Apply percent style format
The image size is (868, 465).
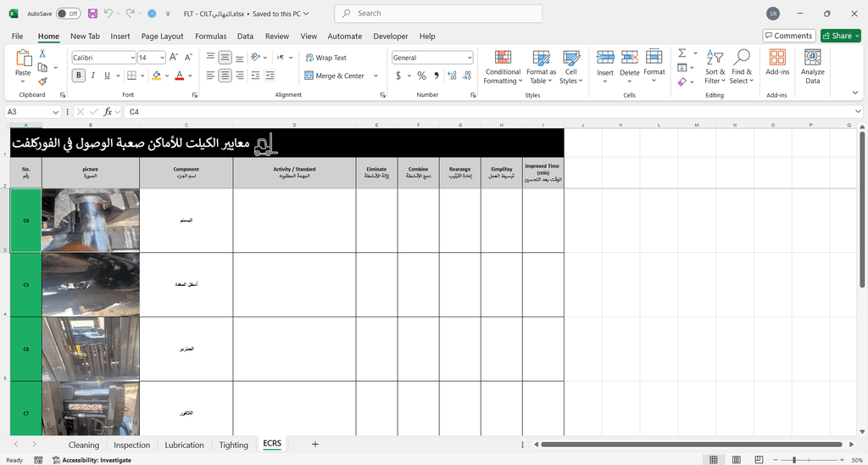[422, 76]
